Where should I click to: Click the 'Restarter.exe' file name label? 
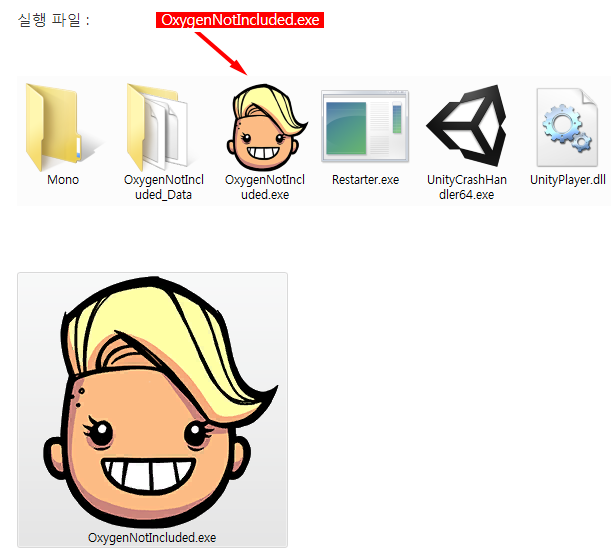tap(366, 180)
